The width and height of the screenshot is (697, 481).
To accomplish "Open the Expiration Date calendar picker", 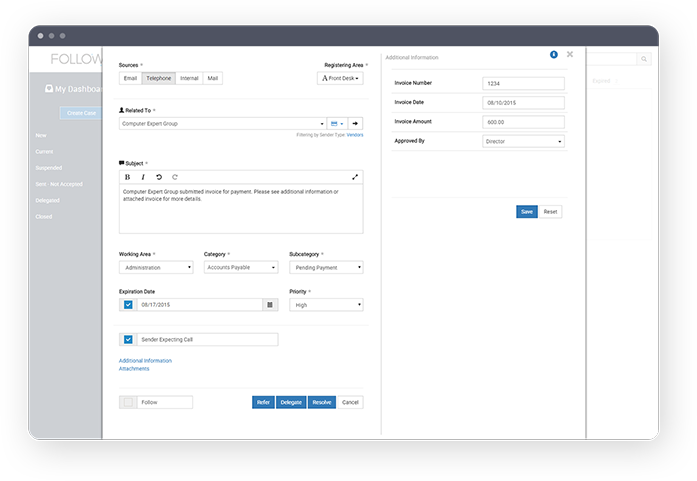I will click(x=270, y=305).
